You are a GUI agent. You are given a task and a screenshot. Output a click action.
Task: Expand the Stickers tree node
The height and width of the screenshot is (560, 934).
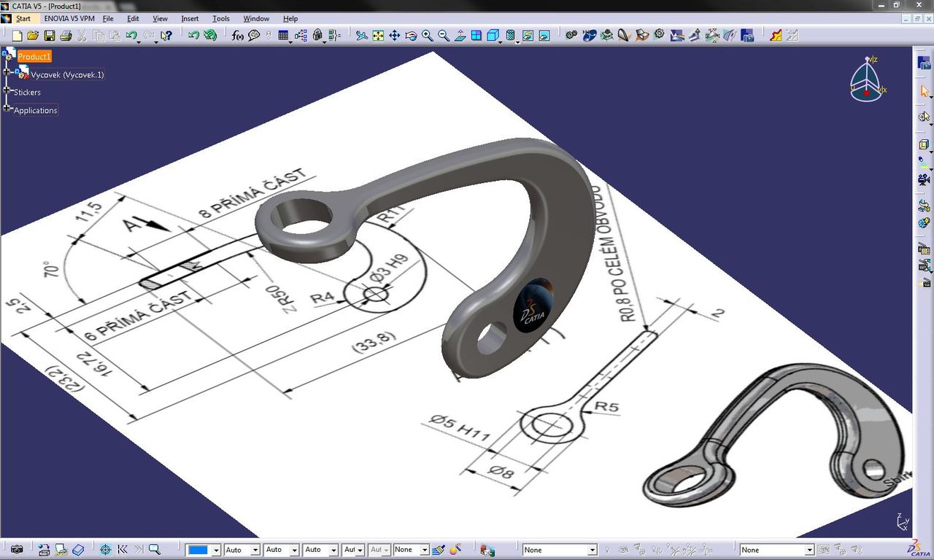(7, 91)
